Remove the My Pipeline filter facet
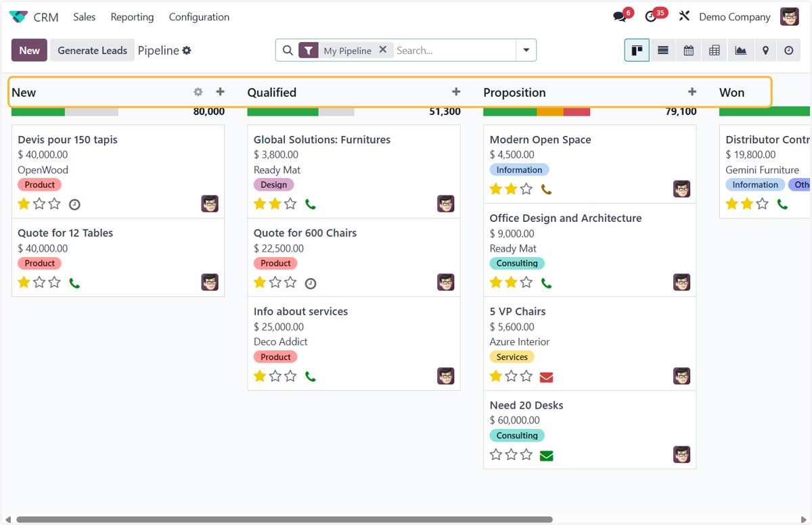Image resolution: width=812 pixels, height=525 pixels. pos(383,50)
